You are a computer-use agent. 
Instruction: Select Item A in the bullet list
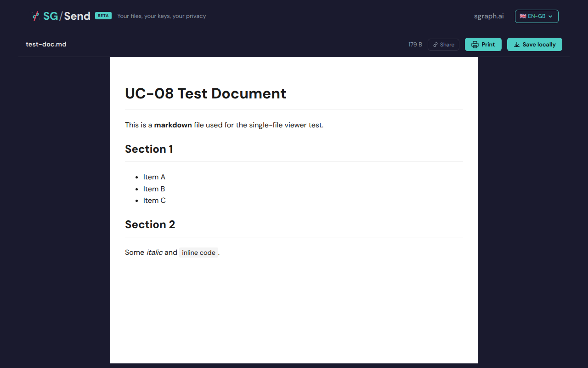click(154, 177)
